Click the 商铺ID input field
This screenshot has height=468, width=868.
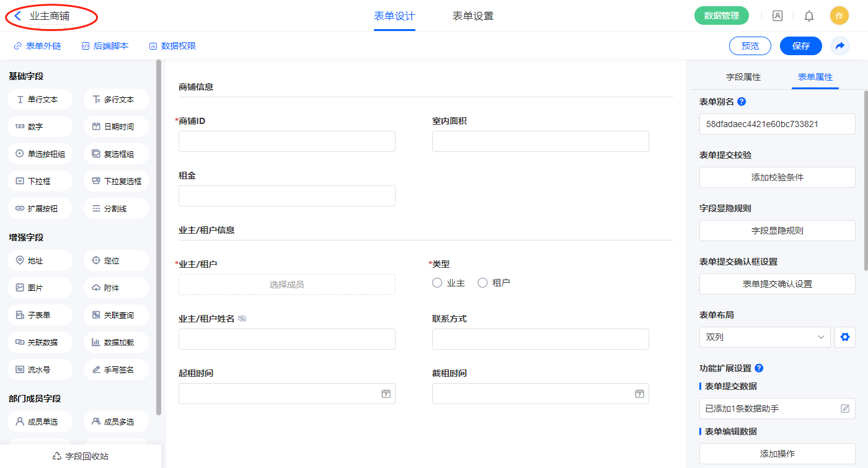tap(286, 141)
